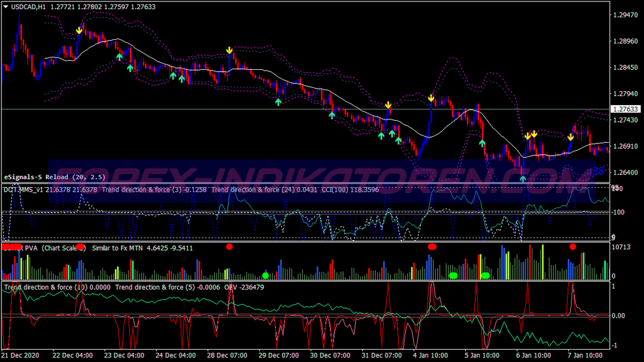
Task: Click the Trend direction & force (10) label
Action: tap(46, 287)
